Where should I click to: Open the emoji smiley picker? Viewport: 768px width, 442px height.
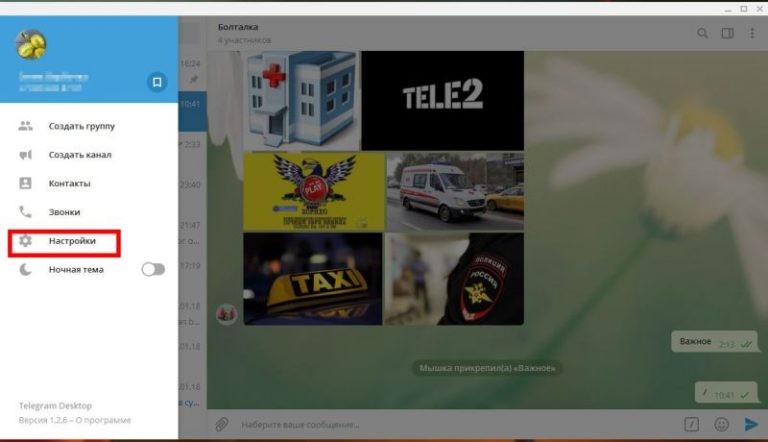click(721, 424)
